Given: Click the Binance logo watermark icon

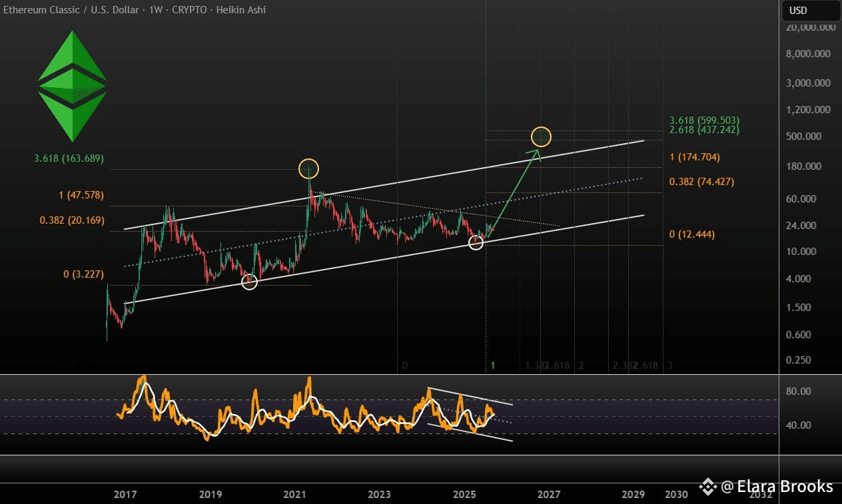Looking at the screenshot, I should [707, 487].
